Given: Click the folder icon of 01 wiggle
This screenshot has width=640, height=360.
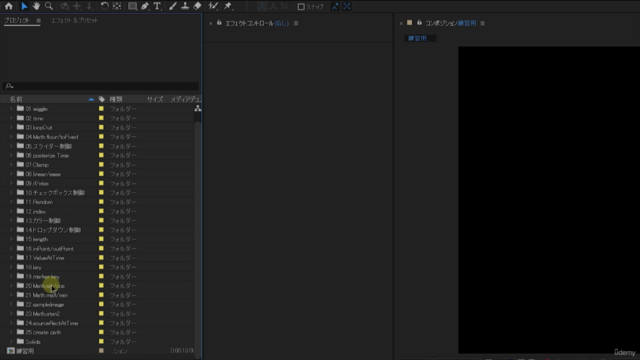Looking at the screenshot, I should tap(20, 109).
